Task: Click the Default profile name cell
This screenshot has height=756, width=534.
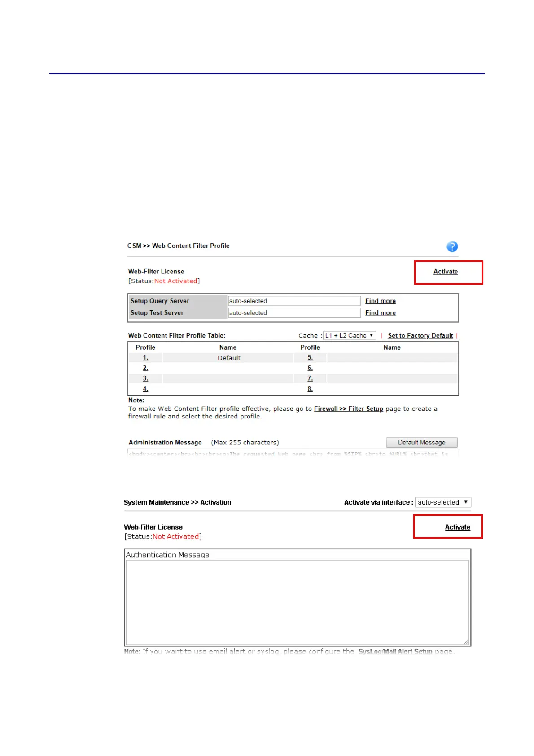Action: pos(228,358)
